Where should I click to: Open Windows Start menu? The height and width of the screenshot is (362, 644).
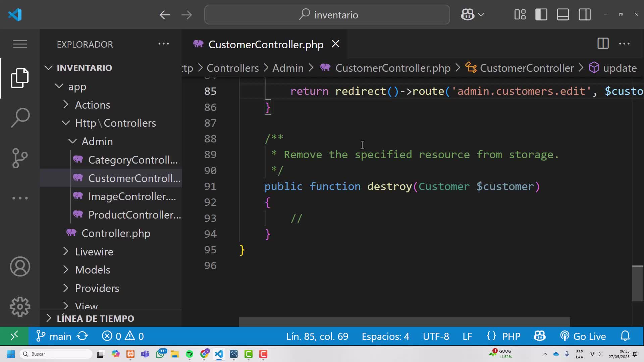coord(11,354)
